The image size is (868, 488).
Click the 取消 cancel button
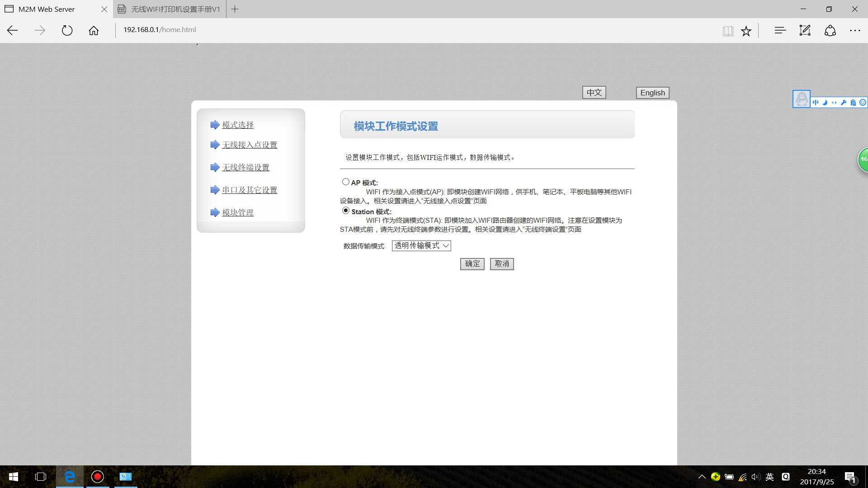tap(501, 263)
